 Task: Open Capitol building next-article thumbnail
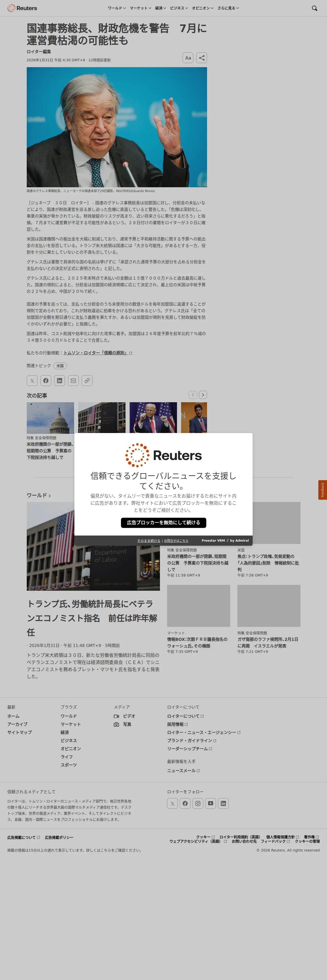point(50,418)
